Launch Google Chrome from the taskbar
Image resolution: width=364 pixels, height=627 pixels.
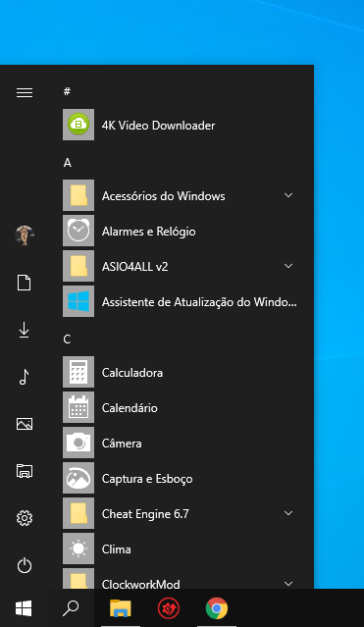217,608
